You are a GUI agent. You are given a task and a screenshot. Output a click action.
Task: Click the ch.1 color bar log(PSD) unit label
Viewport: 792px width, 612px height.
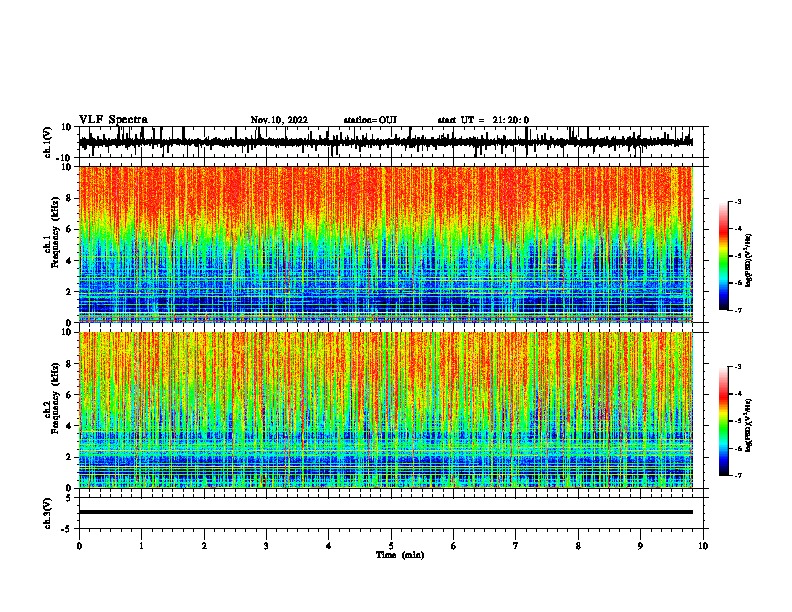click(x=749, y=260)
